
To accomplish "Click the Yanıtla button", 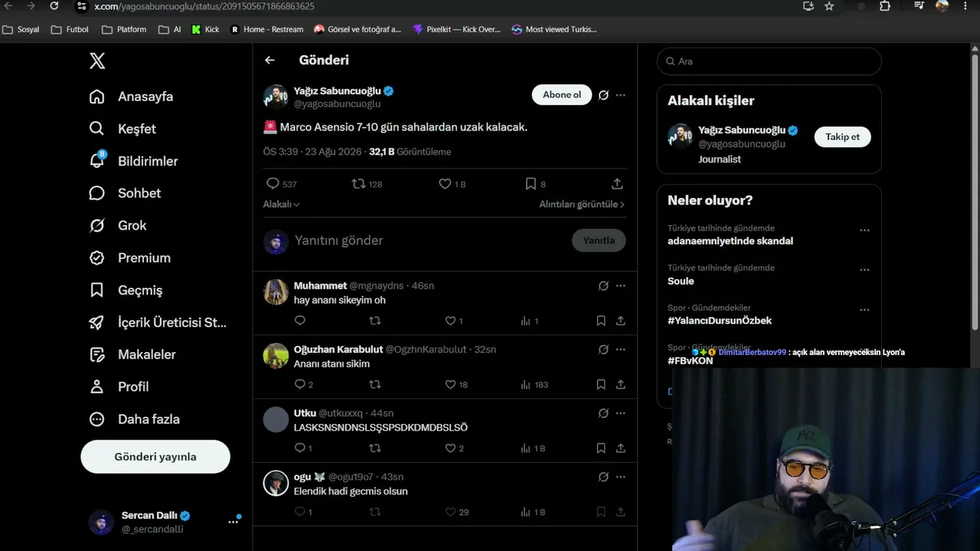I will point(599,240).
